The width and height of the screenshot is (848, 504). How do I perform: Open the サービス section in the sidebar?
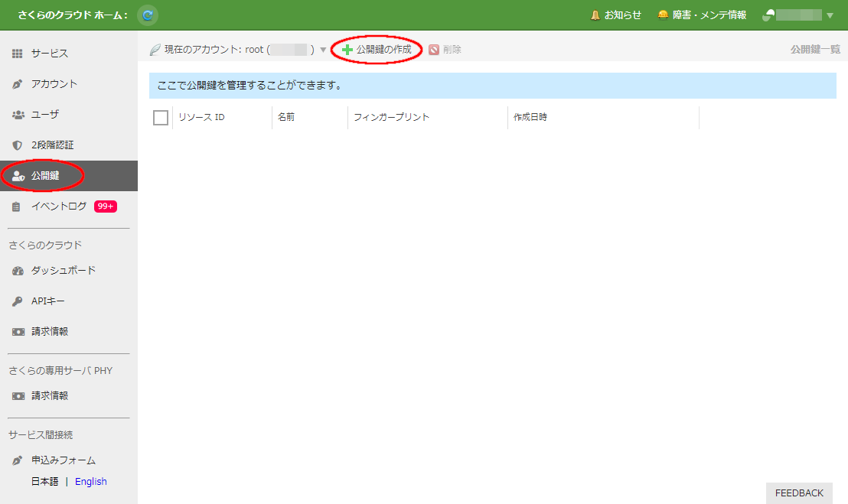click(46, 53)
